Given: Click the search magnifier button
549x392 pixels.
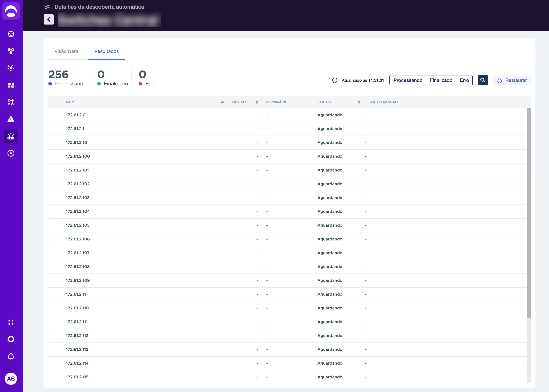Looking at the screenshot, I should pyautogui.click(x=483, y=80).
